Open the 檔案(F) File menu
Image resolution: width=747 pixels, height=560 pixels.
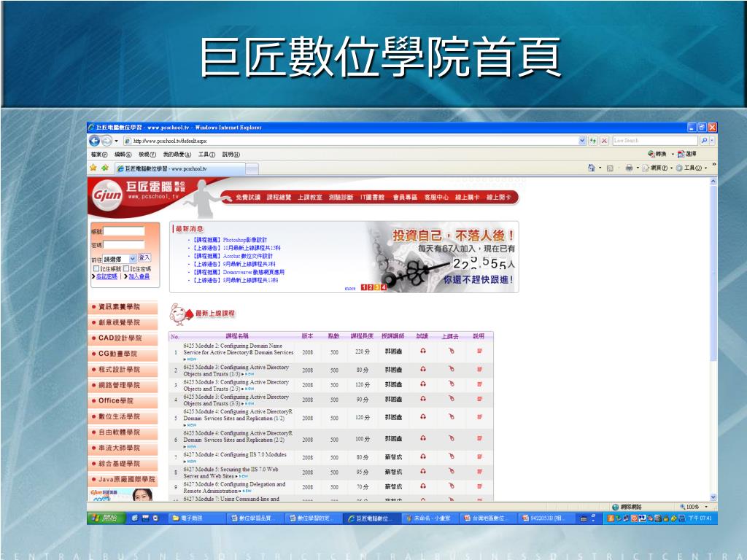99,155
